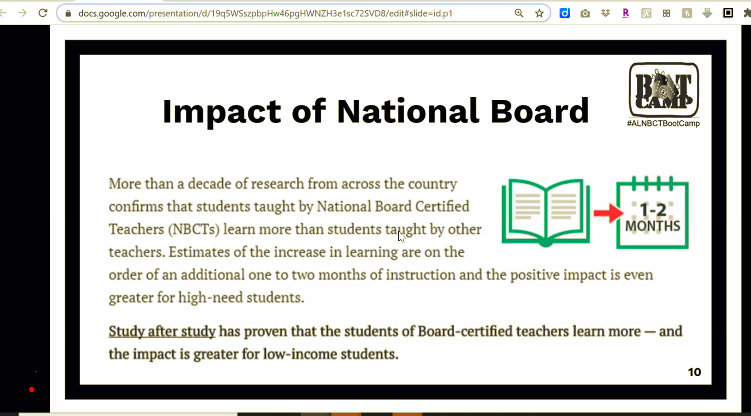The height and width of the screenshot is (416, 751).
Task: Bookmark this page with the star icon
Action: (x=539, y=13)
